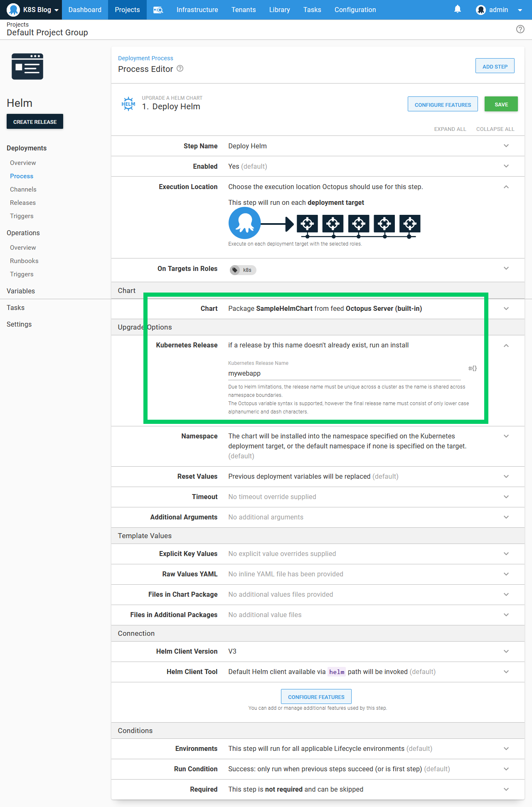Click the variable binding #{} icon
The image size is (532, 807).
point(472,368)
